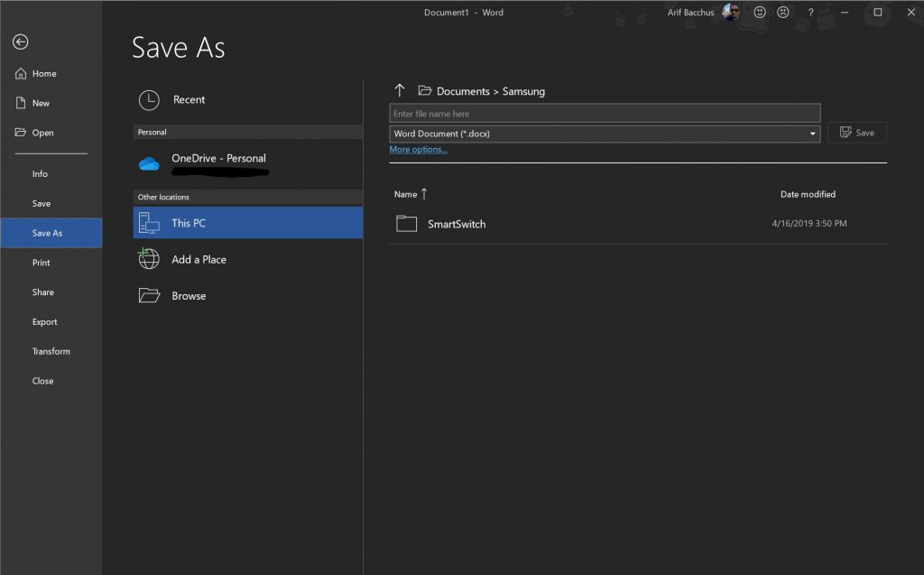The width and height of the screenshot is (924, 575).
Task: Click the file name input field
Action: pos(604,114)
